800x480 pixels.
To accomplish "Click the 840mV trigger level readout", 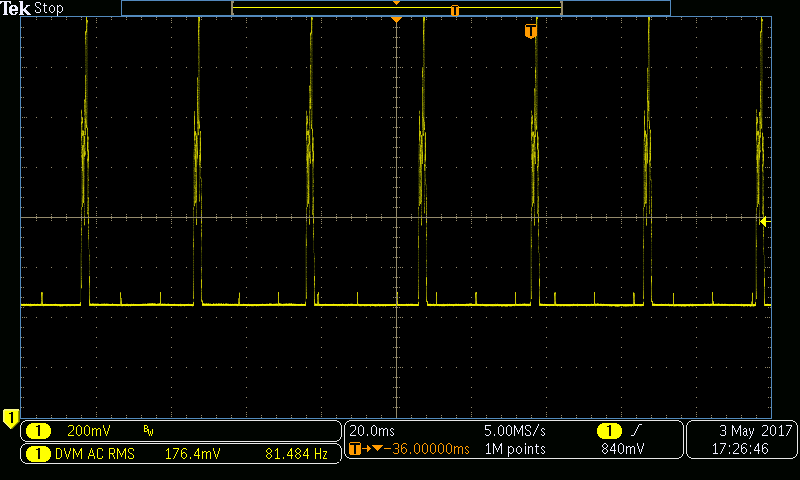I will (x=622, y=449).
